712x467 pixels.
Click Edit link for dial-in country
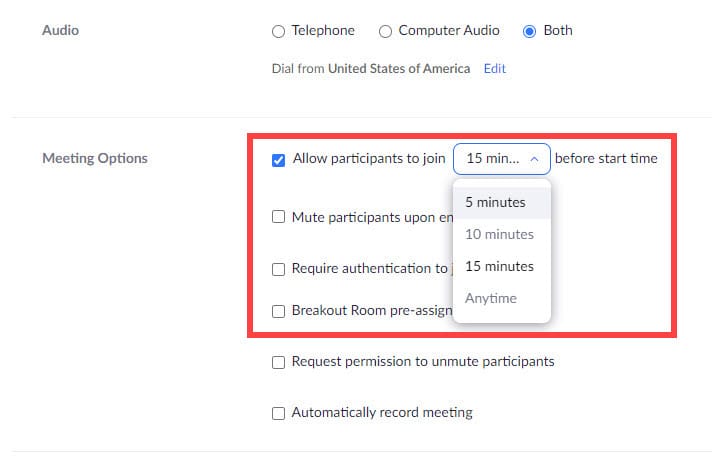pyautogui.click(x=495, y=69)
